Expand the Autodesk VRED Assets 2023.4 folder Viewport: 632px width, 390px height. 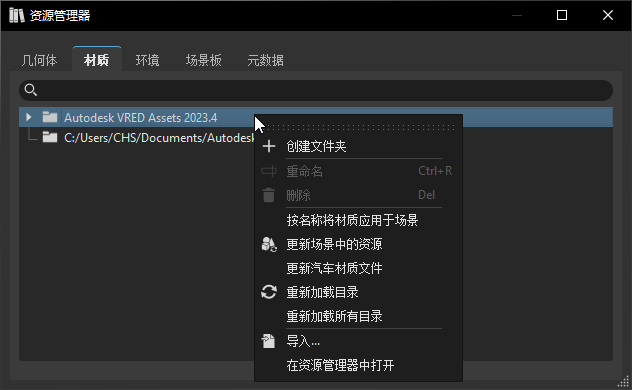pyautogui.click(x=29, y=117)
